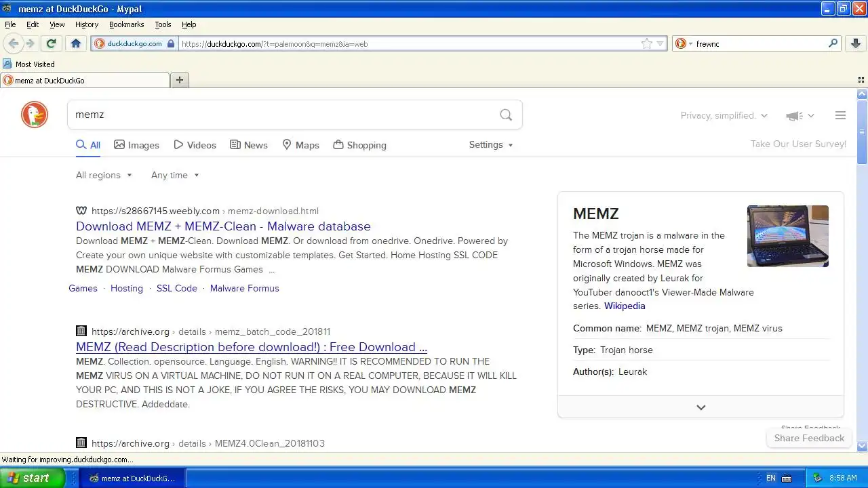Open the Wikipedia link in MEMZ panel

tap(625, 306)
